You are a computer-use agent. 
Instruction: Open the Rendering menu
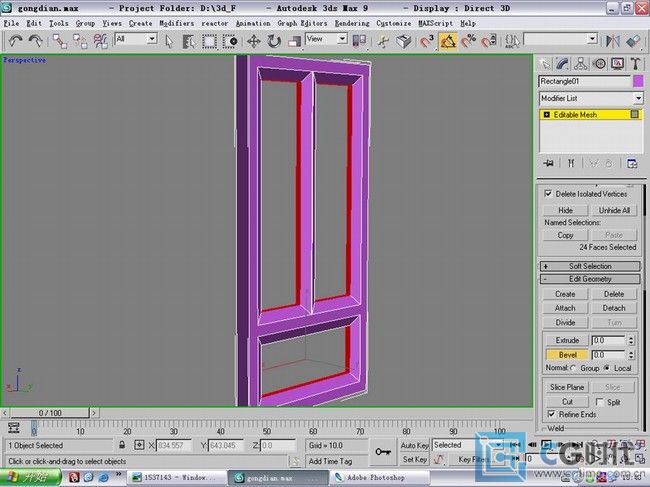click(x=352, y=23)
